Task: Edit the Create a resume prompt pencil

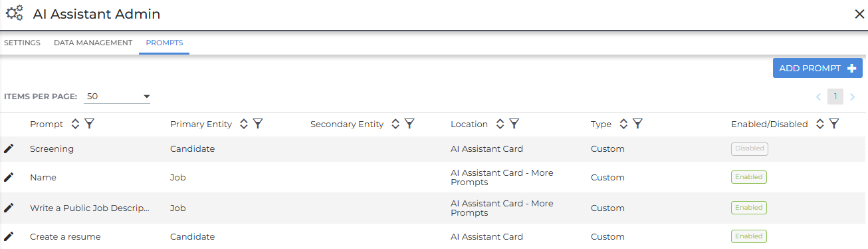Action: coord(9,236)
